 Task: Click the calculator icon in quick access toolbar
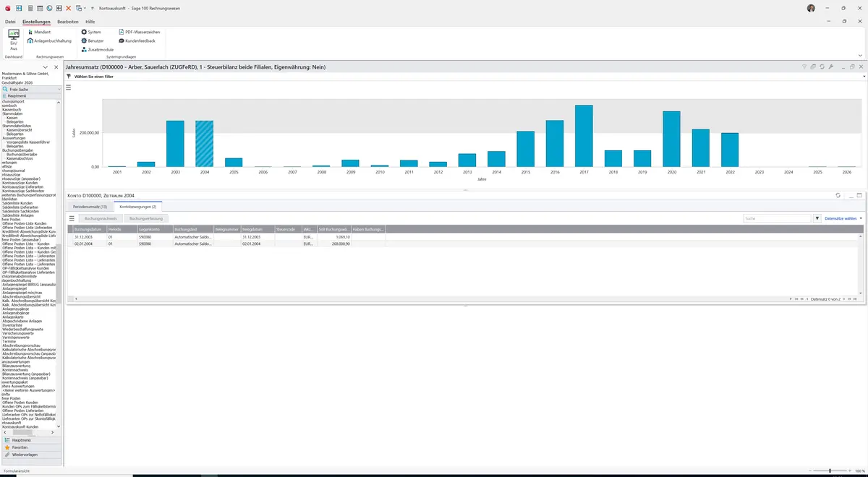click(x=30, y=7)
